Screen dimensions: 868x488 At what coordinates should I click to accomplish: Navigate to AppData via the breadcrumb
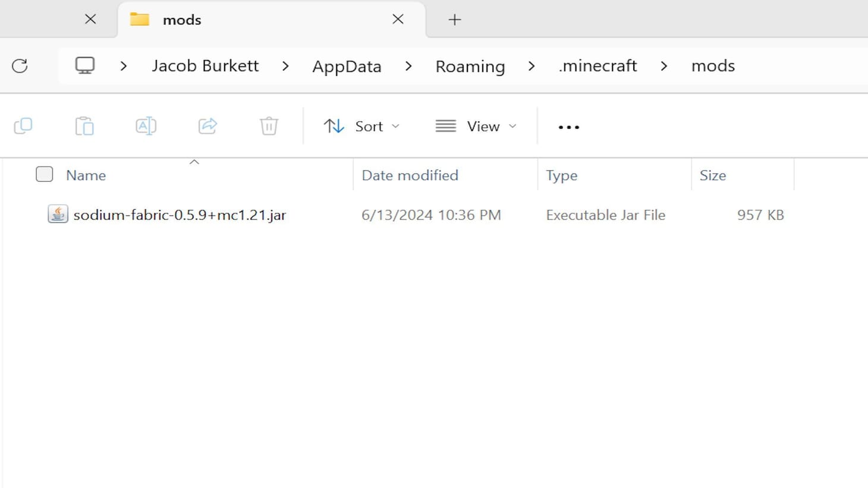click(346, 66)
